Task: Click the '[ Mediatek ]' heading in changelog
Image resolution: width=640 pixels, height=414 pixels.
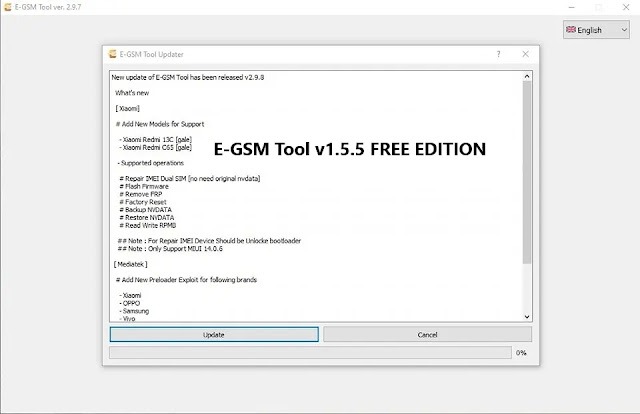Action: [132, 264]
